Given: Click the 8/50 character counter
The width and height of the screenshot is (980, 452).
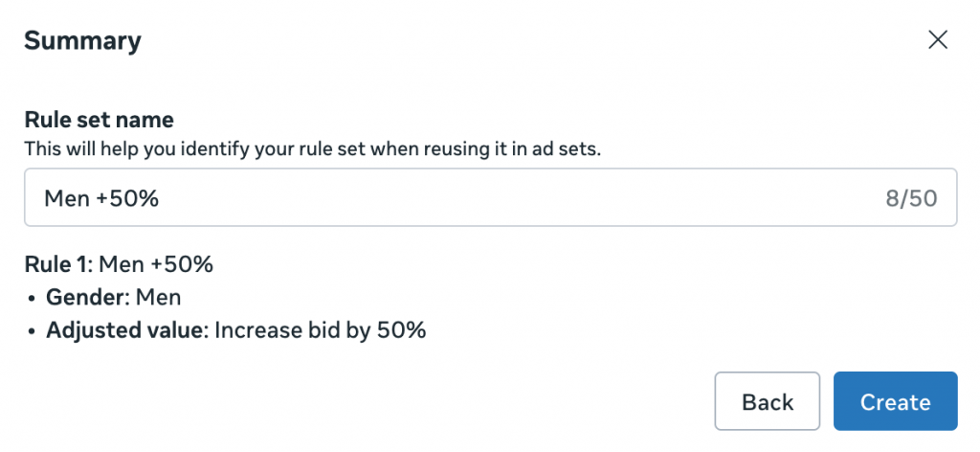Looking at the screenshot, I should pyautogui.click(x=909, y=199).
